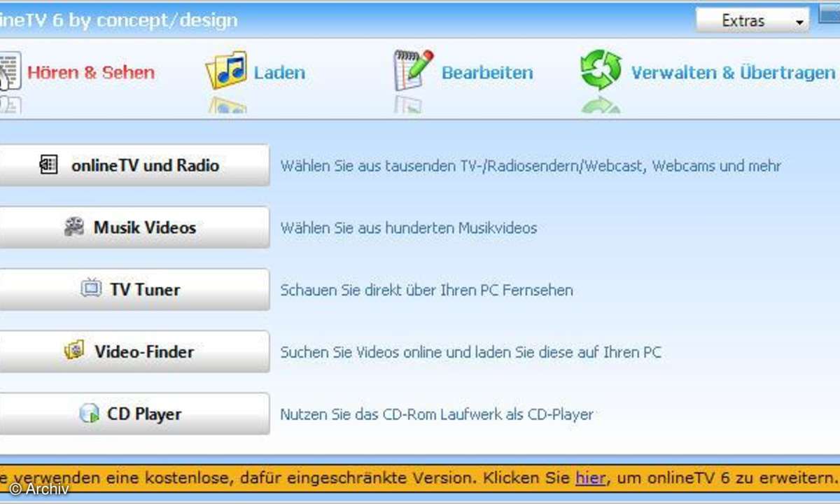Launch the CD Player
Viewport: 840px width, 504px height.
134,414
